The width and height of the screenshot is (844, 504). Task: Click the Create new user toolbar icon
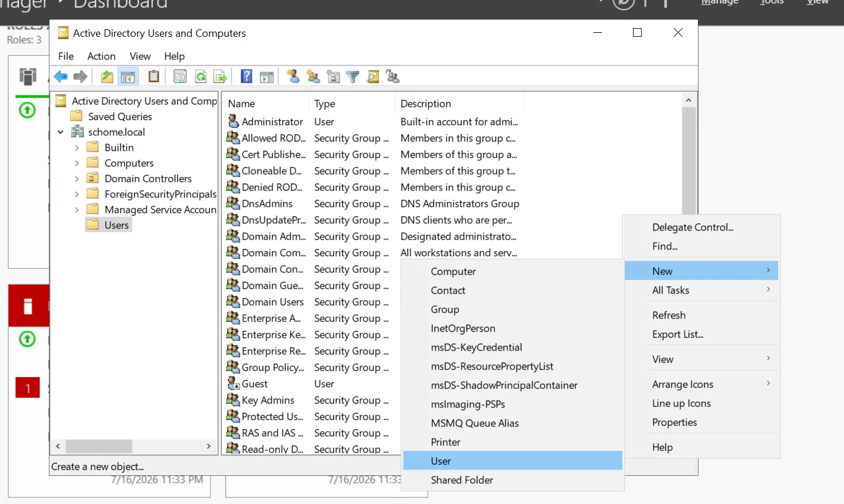[x=293, y=76]
